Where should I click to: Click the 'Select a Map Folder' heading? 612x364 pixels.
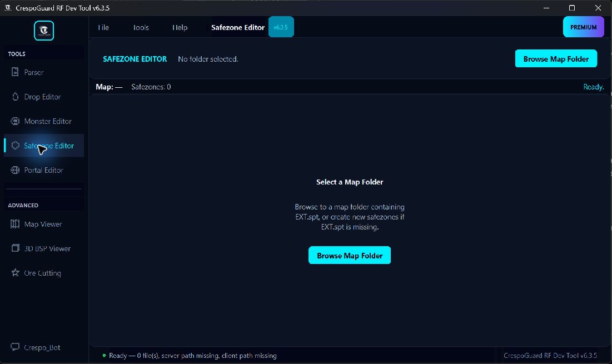coord(350,182)
